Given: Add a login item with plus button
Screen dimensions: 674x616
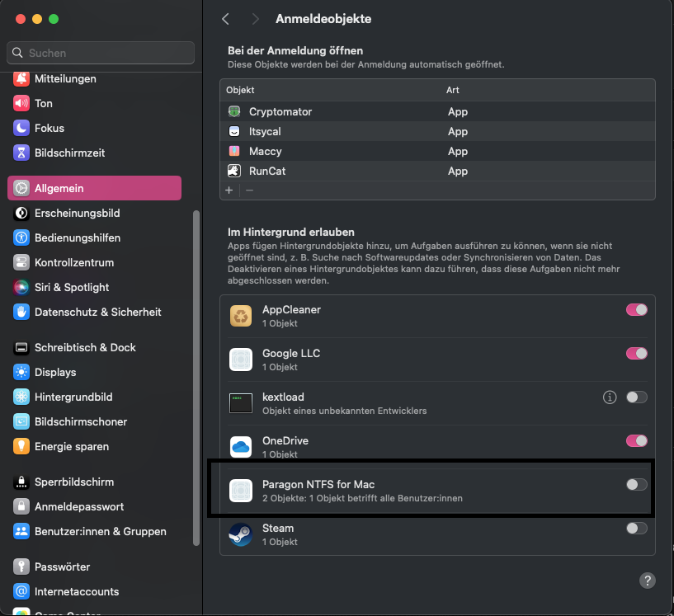Looking at the screenshot, I should pos(229,190).
